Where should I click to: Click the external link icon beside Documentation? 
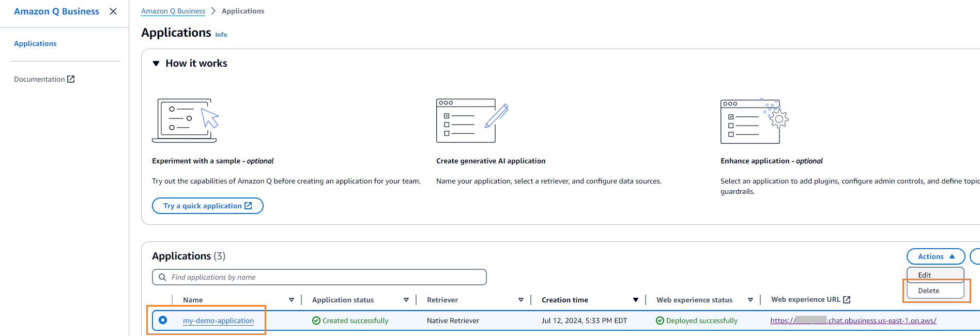click(x=71, y=79)
